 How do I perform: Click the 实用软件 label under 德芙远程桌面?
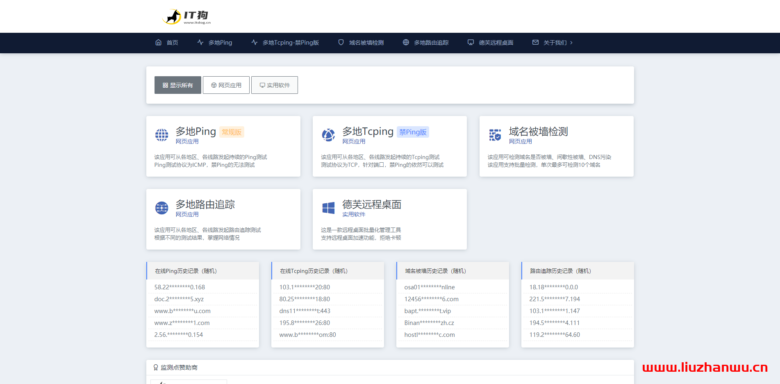(354, 214)
